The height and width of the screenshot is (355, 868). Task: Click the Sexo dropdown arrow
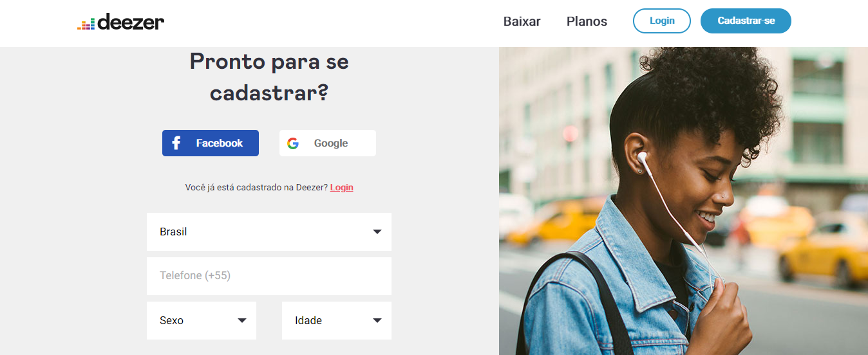pyautogui.click(x=242, y=320)
